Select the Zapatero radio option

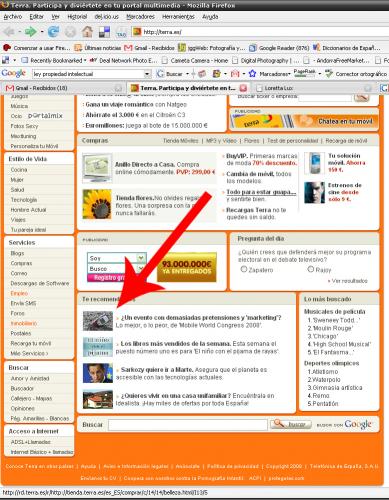[244, 269]
